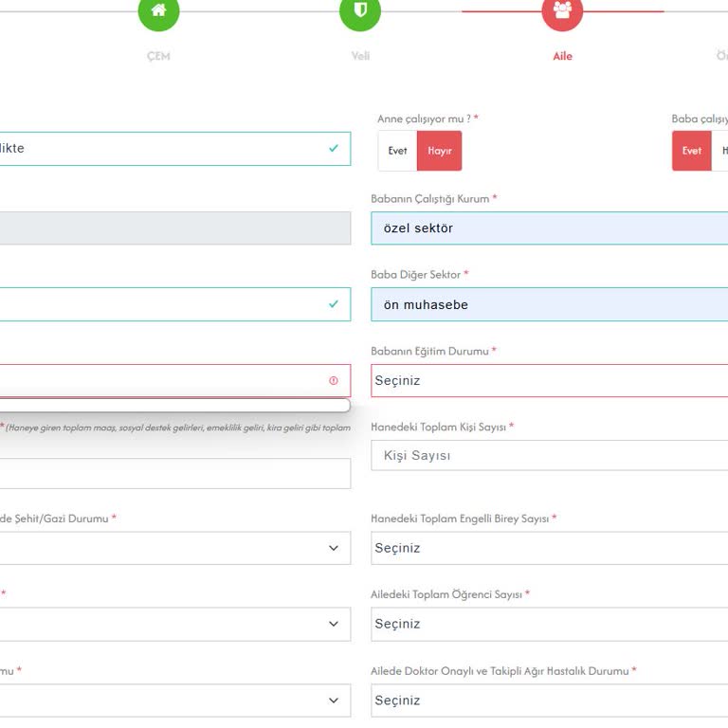Viewport: 728px width, 728px height.
Task: Click the green home step icon
Action: pos(158,11)
